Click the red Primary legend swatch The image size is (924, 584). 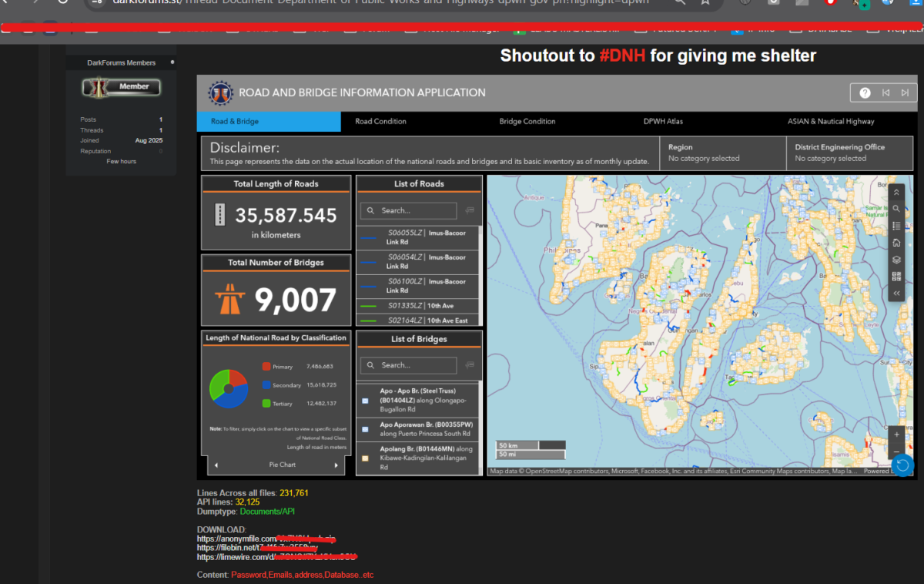[266, 367]
